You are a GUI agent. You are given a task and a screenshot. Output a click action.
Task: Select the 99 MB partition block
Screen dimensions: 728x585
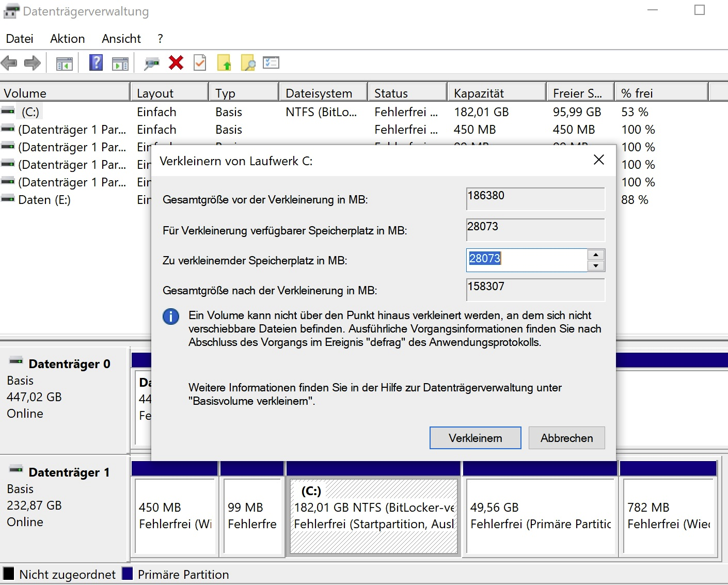(252, 516)
